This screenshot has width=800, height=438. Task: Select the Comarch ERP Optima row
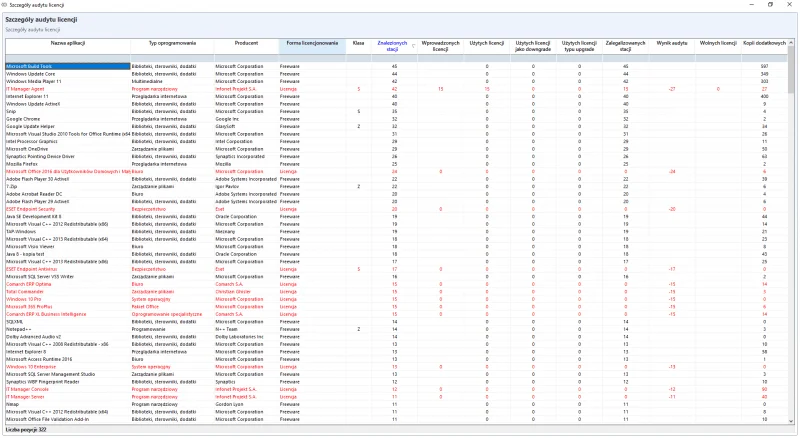click(x=396, y=284)
